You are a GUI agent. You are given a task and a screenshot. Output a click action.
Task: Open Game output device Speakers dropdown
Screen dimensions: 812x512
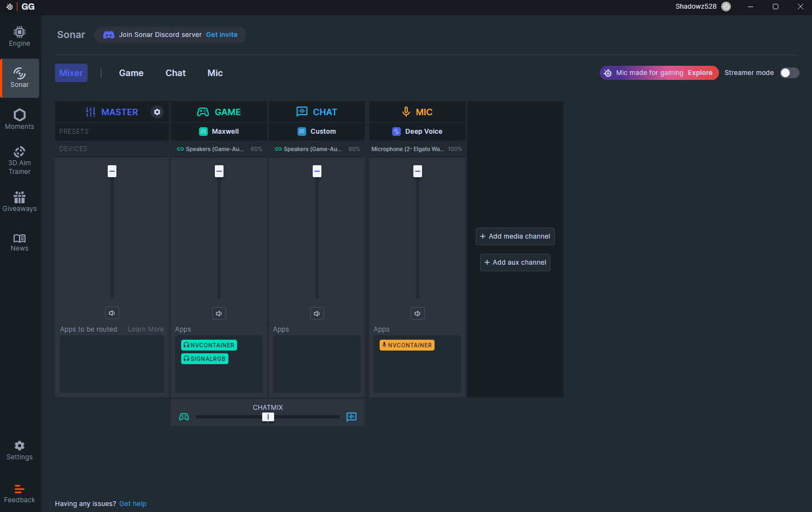coord(219,149)
